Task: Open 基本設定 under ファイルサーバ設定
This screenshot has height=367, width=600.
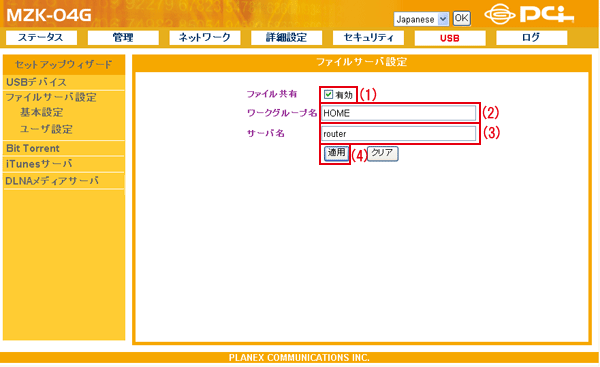Action: click(x=41, y=113)
